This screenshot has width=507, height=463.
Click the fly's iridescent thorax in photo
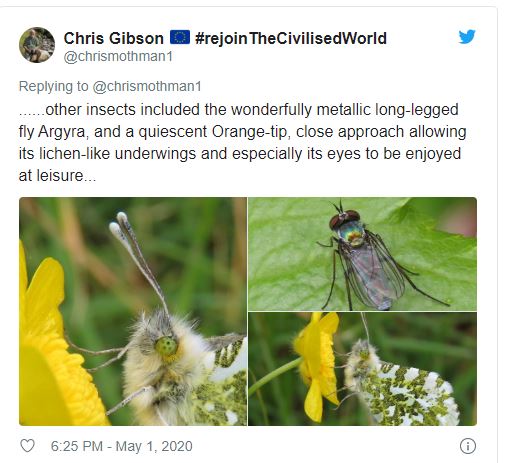click(x=351, y=232)
